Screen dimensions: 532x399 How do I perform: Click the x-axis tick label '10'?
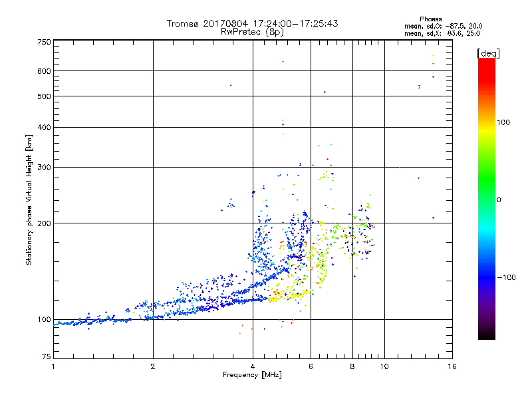384,366
